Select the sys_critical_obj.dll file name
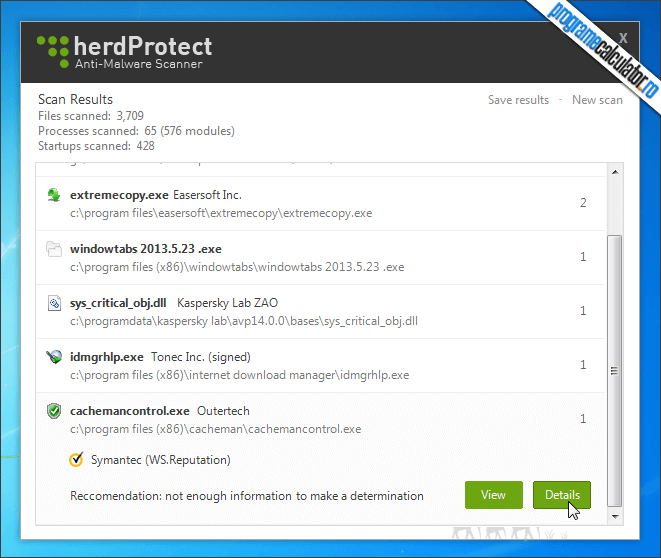Screen dimensions: 661x558 click(118, 303)
